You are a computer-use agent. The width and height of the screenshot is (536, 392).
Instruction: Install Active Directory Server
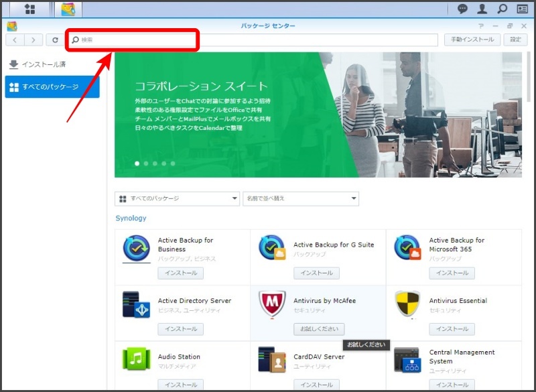tap(180, 329)
